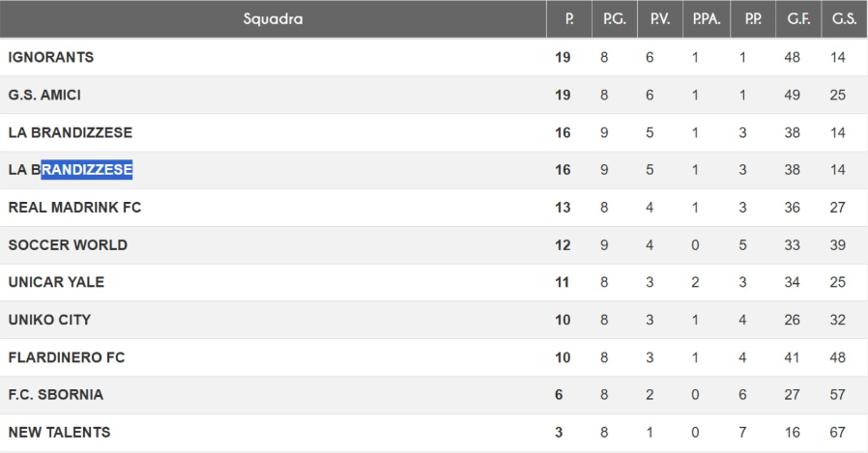Click the G.S. column header
Viewport: 868px width, 453px height.
coord(844,19)
